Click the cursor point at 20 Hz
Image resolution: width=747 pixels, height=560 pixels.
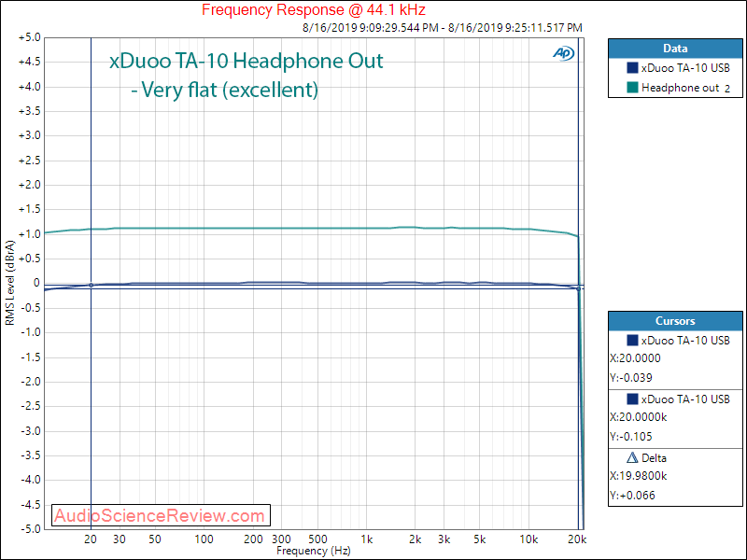(x=91, y=286)
